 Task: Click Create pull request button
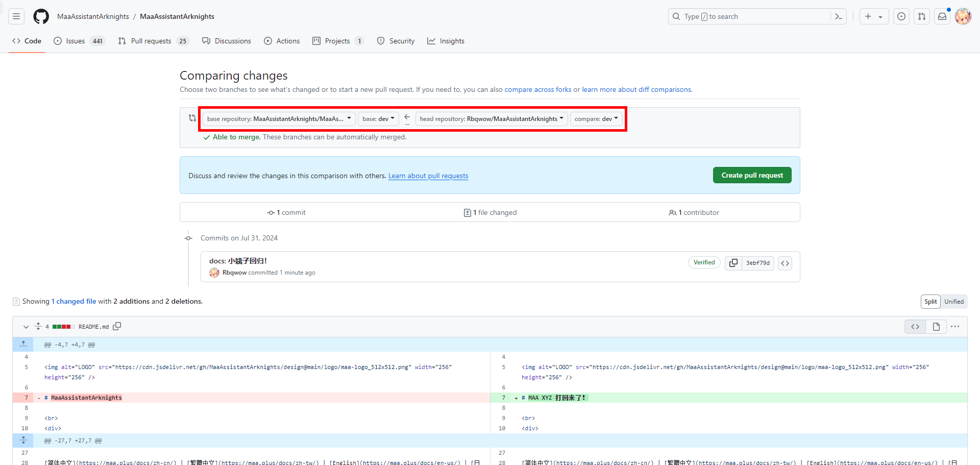pos(752,175)
